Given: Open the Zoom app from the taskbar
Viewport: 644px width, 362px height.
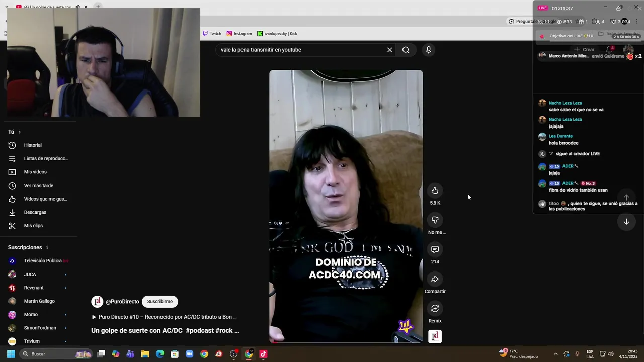Looking at the screenshot, I should tap(189, 354).
